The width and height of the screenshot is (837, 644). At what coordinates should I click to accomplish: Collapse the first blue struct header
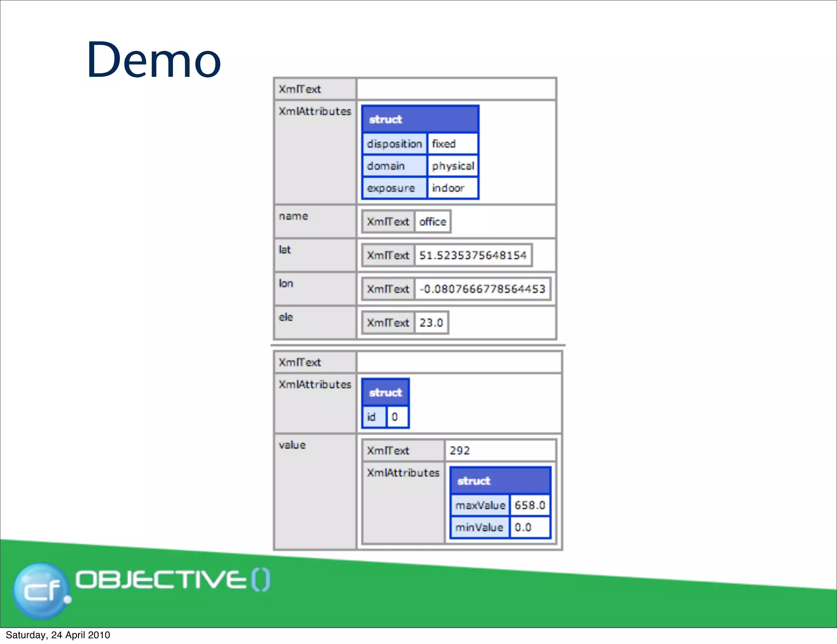(x=420, y=119)
